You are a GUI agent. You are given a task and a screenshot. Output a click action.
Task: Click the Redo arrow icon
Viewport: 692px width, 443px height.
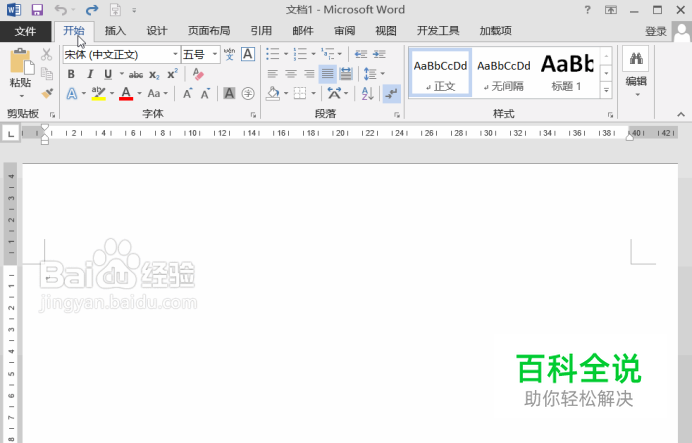point(92,10)
